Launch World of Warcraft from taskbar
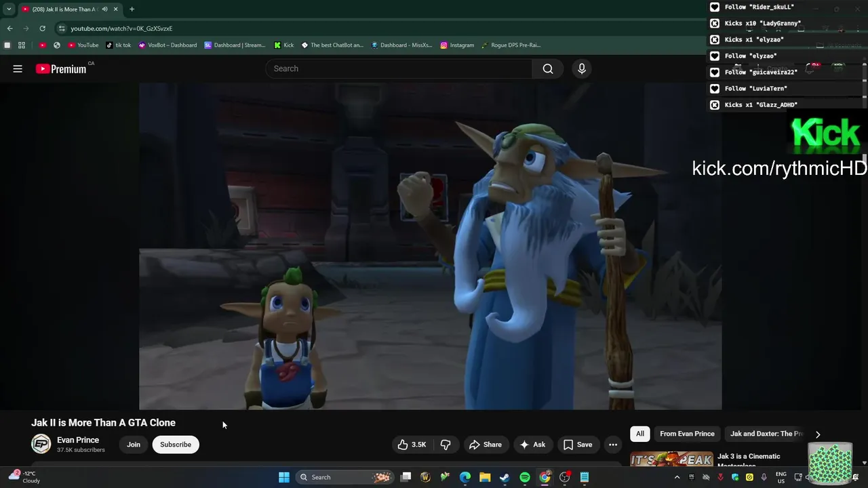This screenshot has height=488, width=868. 425,477
